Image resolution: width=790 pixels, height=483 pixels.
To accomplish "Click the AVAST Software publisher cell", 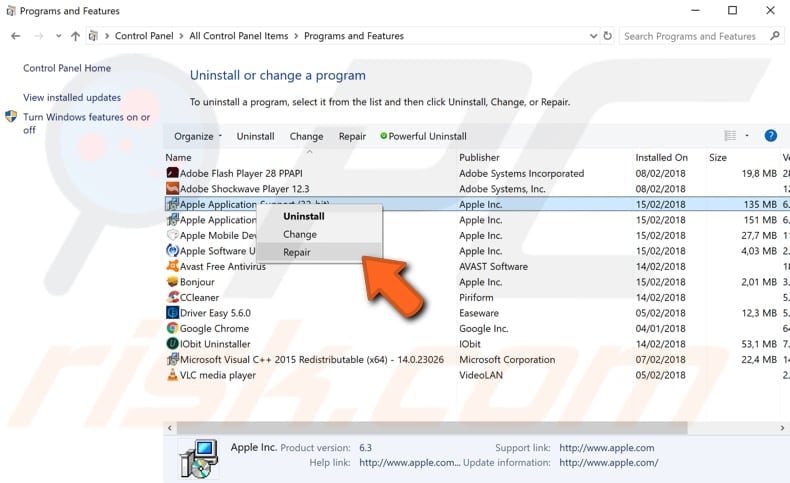I will click(493, 266).
